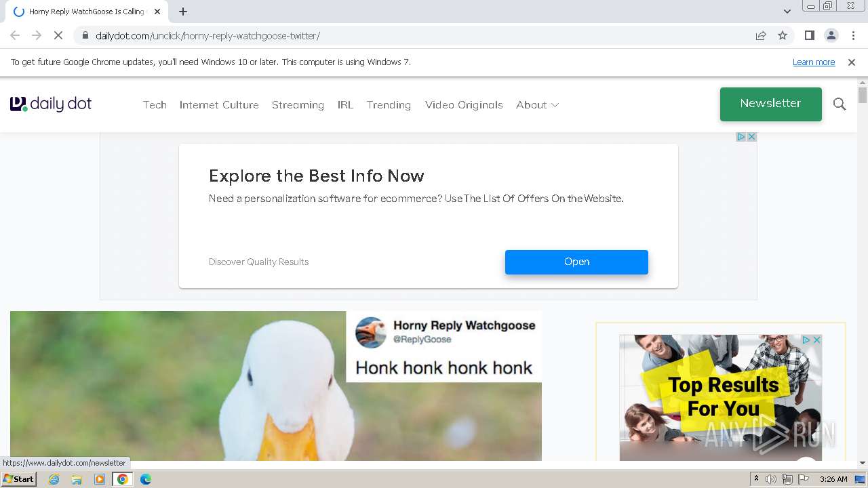View the Trending section
Image resolution: width=868 pixels, height=488 pixels.
tap(389, 104)
